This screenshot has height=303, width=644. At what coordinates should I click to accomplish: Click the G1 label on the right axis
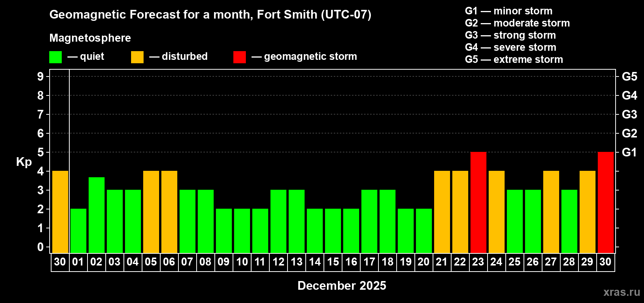point(629,152)
